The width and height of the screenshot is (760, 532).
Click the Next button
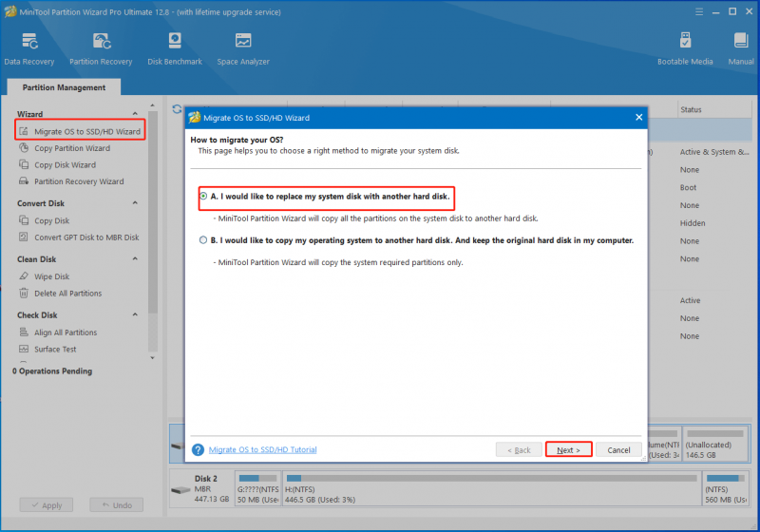(x=568, y=450)
